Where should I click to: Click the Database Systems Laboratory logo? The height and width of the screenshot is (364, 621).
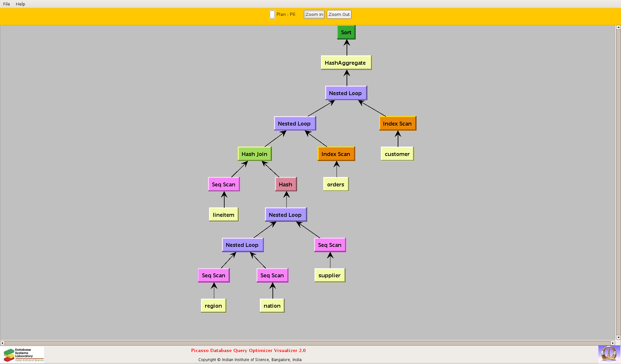(23, 355)
